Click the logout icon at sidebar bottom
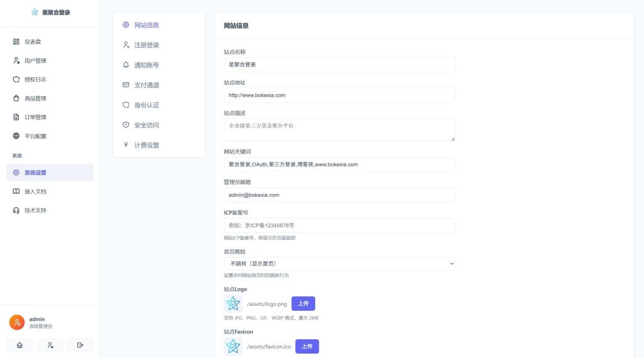 pos(80,345)
